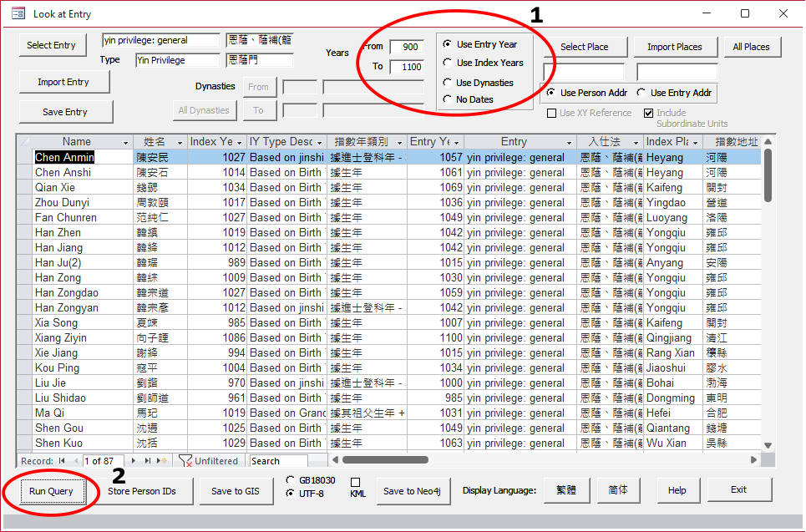Expand the Index Year column filter dropdown
Viewport: 806px width, 532px height.
(239, 143)
